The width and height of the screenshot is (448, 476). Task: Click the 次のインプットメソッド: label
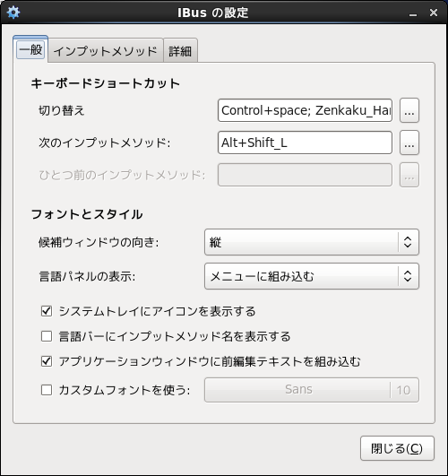coord(105,143)
